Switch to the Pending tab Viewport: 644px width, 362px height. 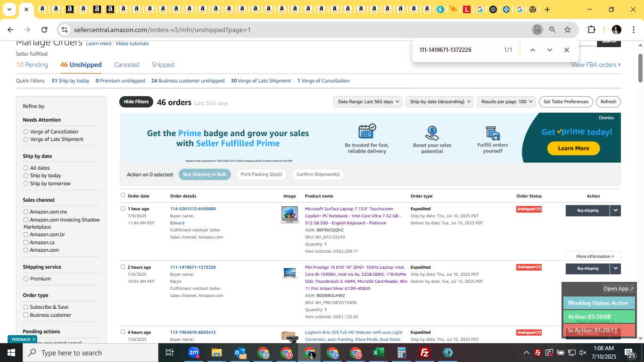tap(32, 65)
